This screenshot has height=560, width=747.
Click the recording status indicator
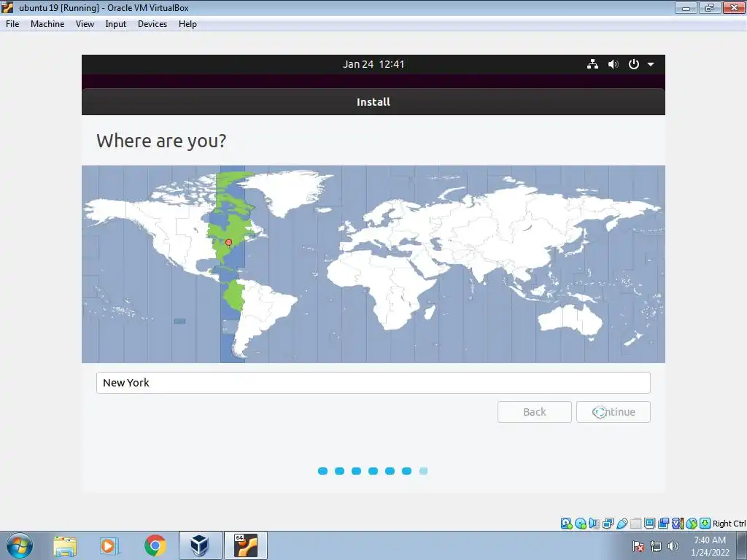coord(663,524)
